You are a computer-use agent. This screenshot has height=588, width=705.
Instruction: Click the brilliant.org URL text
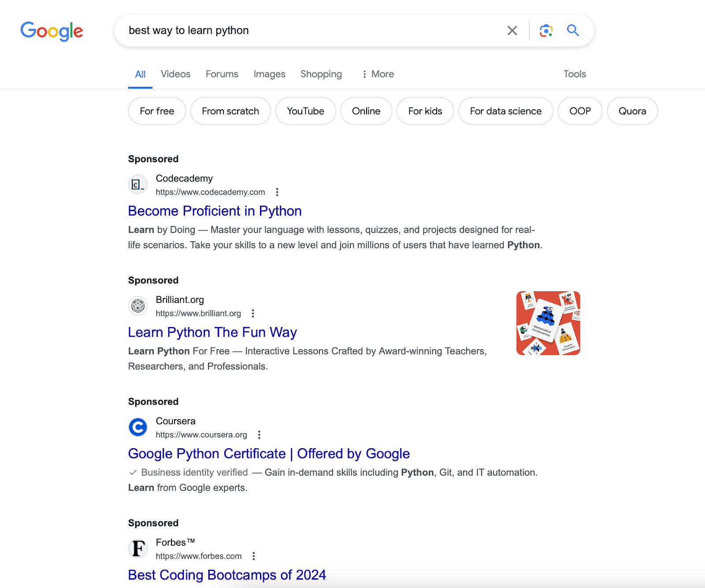click(198, 313)
